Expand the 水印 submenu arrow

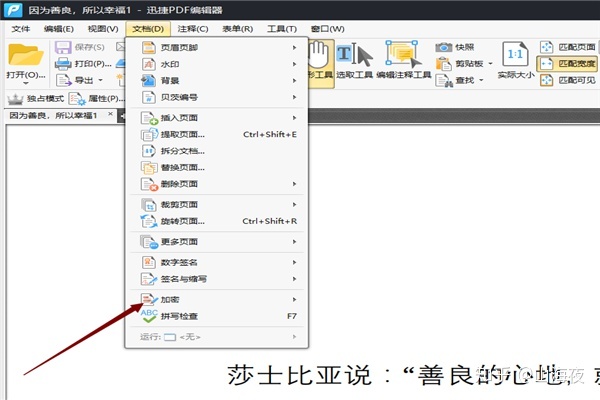294,64
